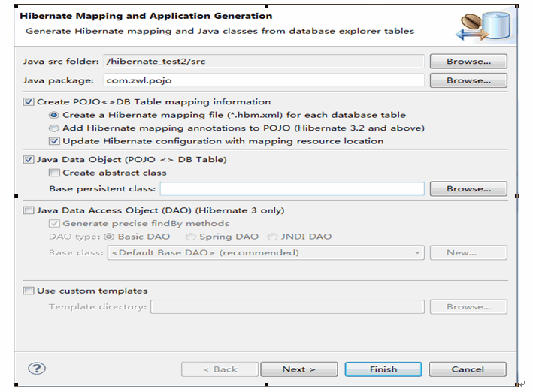Cancel the Hibernate mapping wizard
The width and height of the screenshot is (533, 392).
(x=468, y=369)
